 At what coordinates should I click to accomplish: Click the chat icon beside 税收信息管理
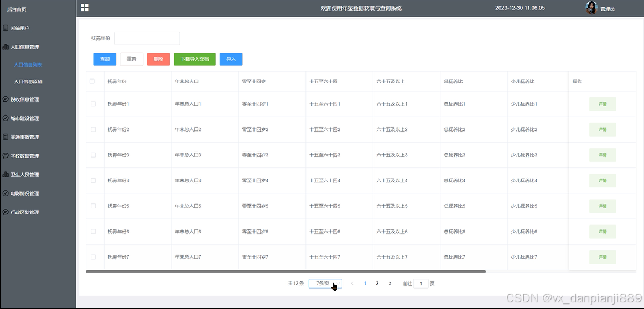coord(6,99)
